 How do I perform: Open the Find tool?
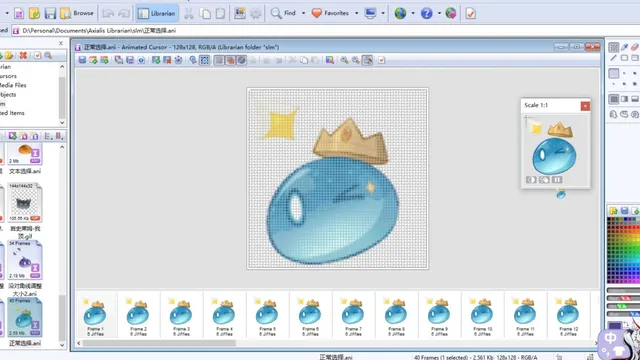pyautogui.click(x=284, y=13)
